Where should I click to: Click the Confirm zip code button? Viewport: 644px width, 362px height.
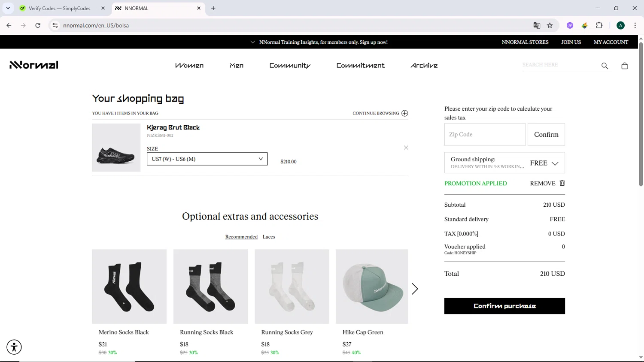coord(546,134)
